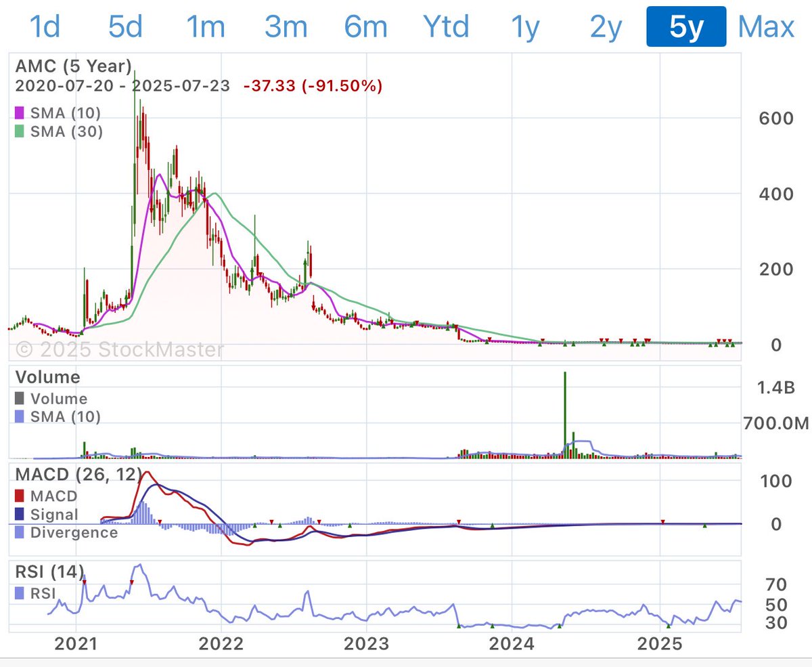Click the green SMA (30) legend swatch
This screenshot has height=667, width=812.
tap(20, 131)
